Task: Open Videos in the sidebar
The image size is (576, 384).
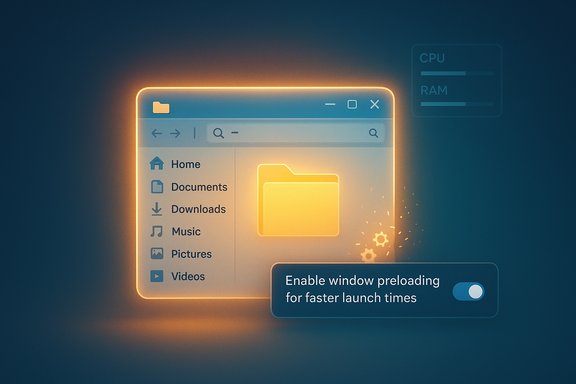Action: click(x=178, y=276)
